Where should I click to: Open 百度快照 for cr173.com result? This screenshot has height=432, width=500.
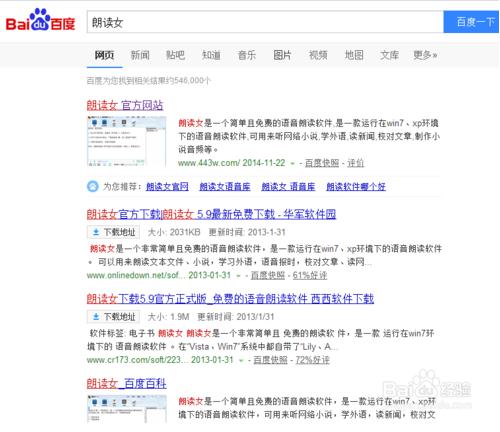tap(270, 360)
